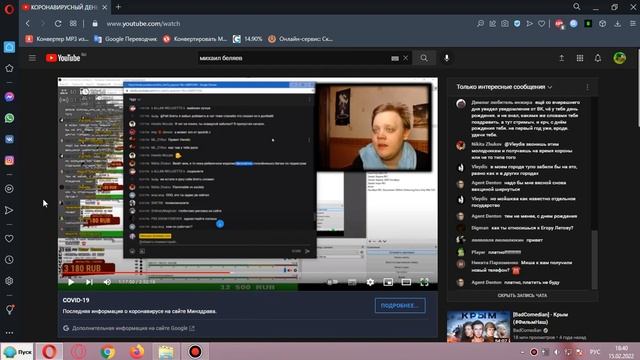Enter fullscreen video mode
Screen dimensions: 640x360
tap(424, 282)
